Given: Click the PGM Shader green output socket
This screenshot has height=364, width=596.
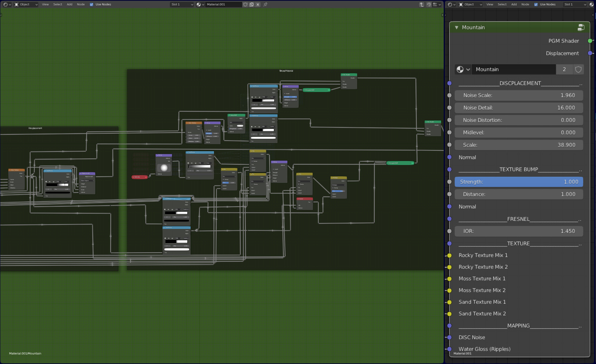Looking at the screenshot, I should [x=591, y=41].
